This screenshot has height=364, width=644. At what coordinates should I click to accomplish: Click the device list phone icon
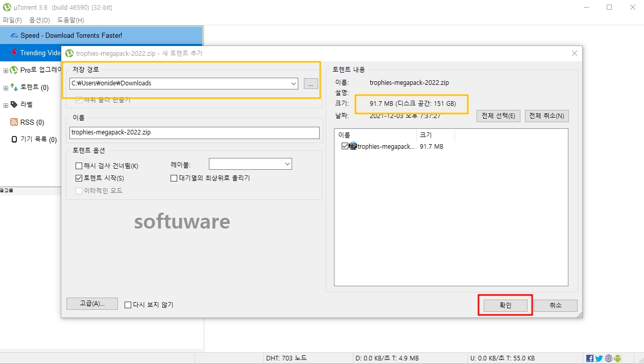(x=14, y=139)
